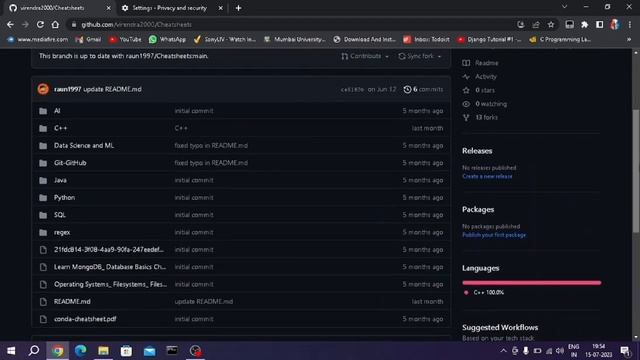Open Chrome three-dot menu
Screen dimensions: 640x360
pos(629,24)
